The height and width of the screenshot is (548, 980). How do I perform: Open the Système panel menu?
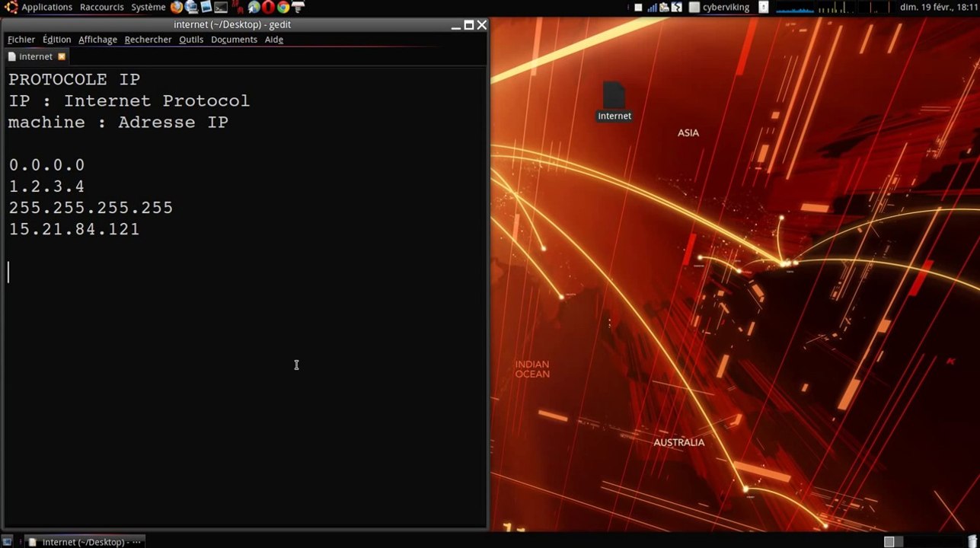point(148,7)
